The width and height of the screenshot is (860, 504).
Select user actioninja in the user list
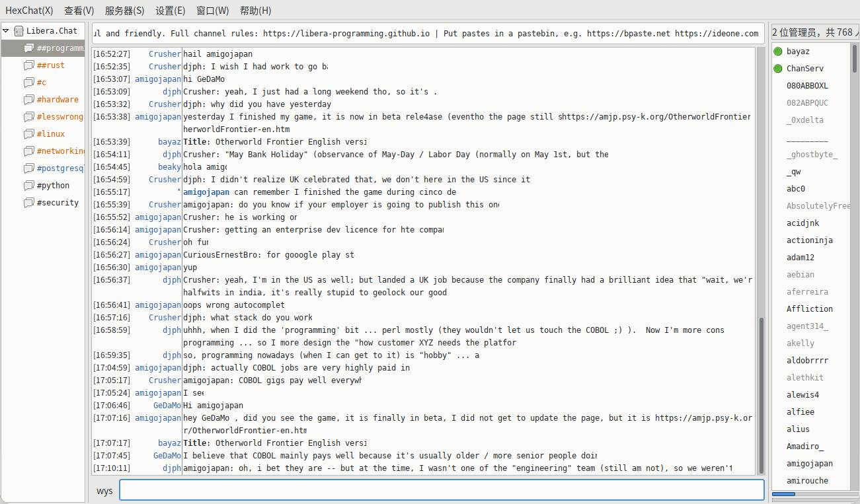tap(810, 240)
